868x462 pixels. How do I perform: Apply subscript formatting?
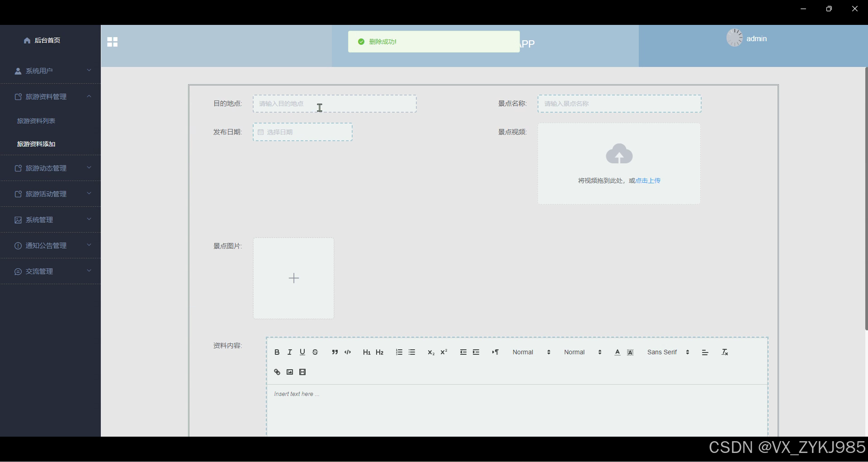click(431, 352)
